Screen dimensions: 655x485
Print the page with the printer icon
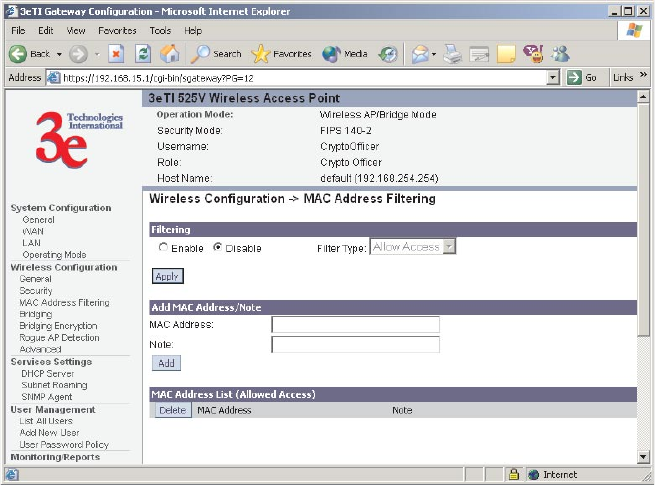pos(453,54)
